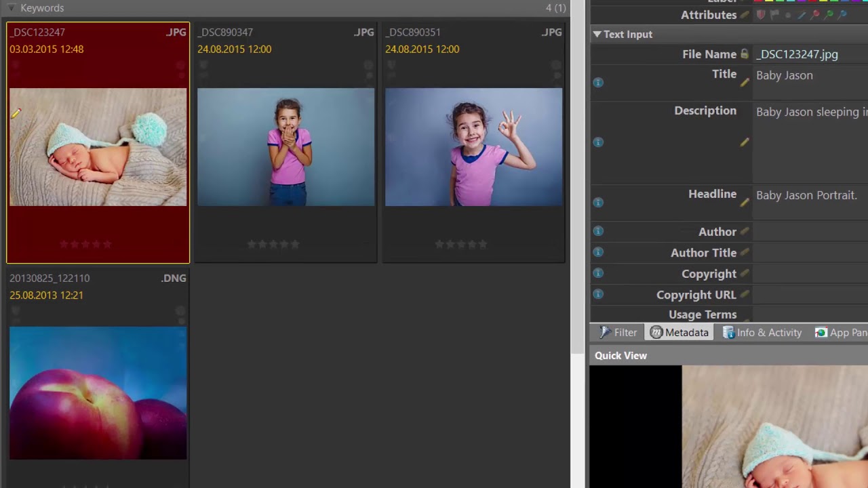Click the date '03.03.2015 12:48'

point(47,49)
